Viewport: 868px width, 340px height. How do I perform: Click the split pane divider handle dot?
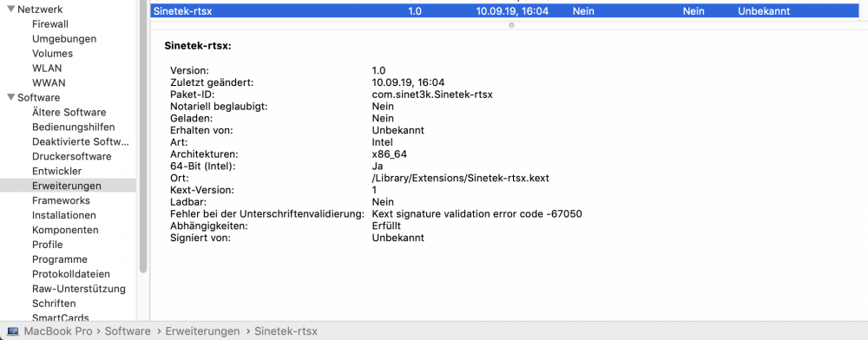click(511, 25)
